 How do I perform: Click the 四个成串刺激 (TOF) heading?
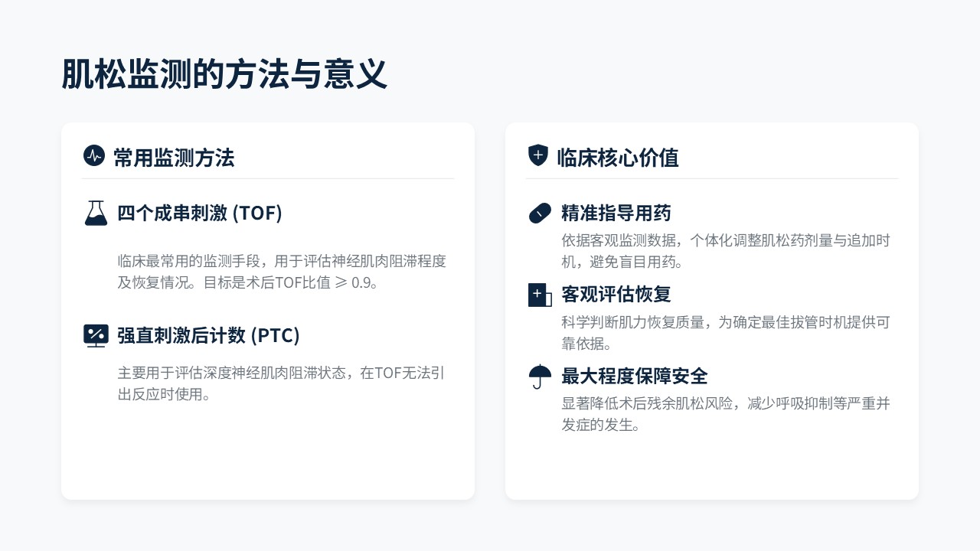coord(200,213)
